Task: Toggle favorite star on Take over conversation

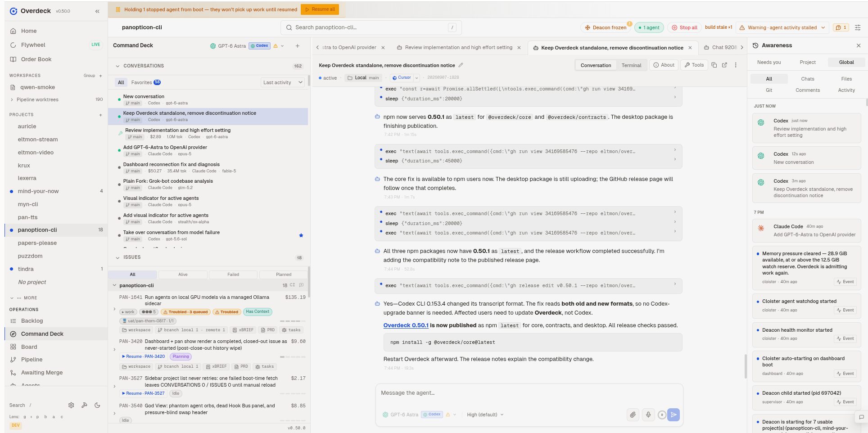Action: (x=301, y=235)
